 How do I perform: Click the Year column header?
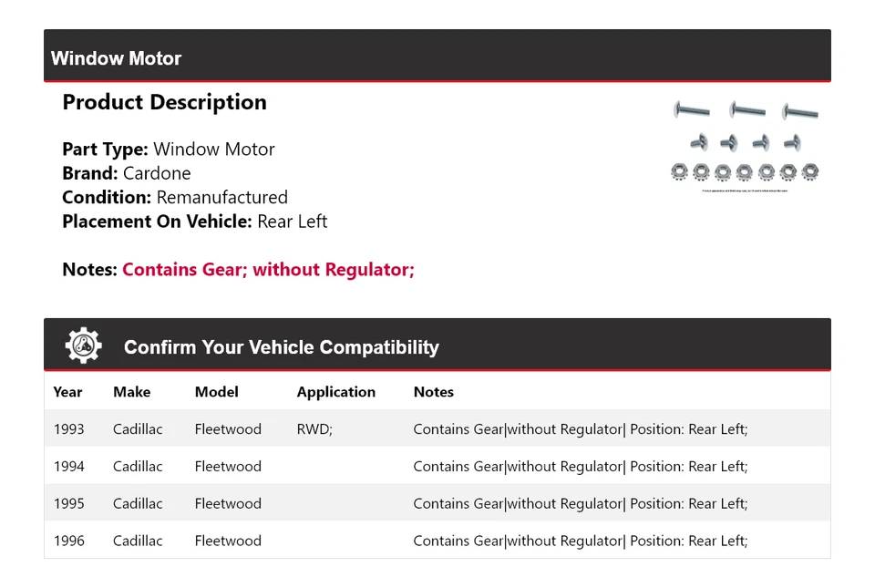[67, 392]
